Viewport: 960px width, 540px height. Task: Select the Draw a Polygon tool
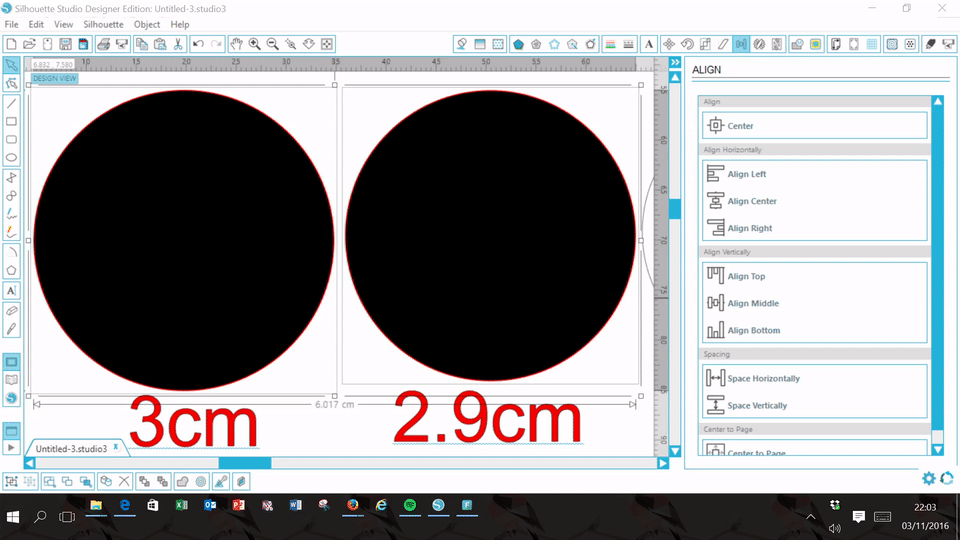tap(11, 271)
